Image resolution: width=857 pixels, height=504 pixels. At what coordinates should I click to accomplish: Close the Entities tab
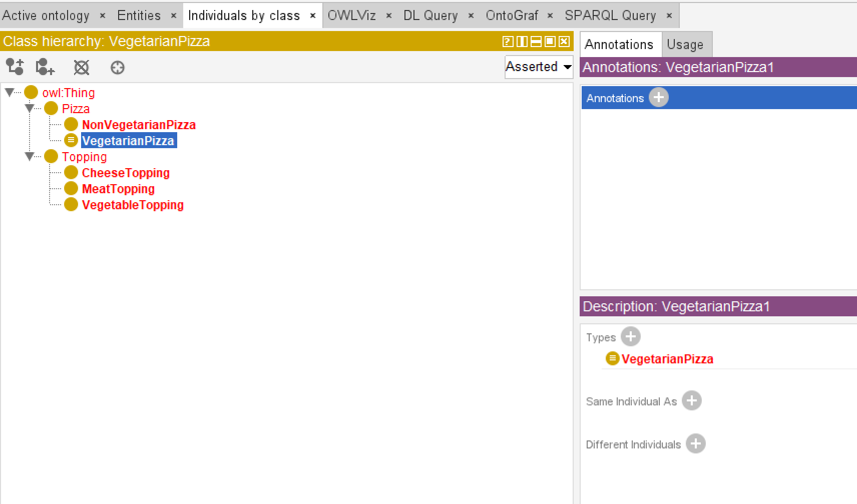point(174,16)
